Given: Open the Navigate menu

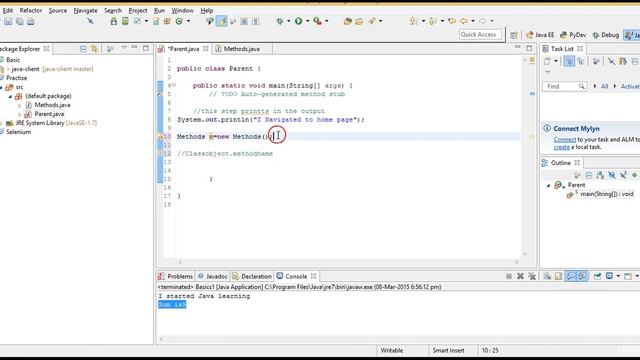Looking at the screenshot, I should point(85,10).
